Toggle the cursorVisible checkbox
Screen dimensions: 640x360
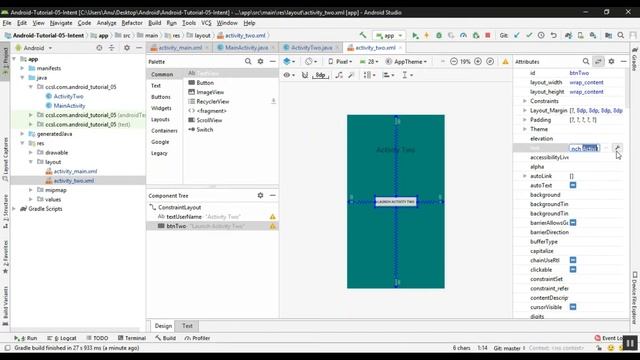[573, 307]
